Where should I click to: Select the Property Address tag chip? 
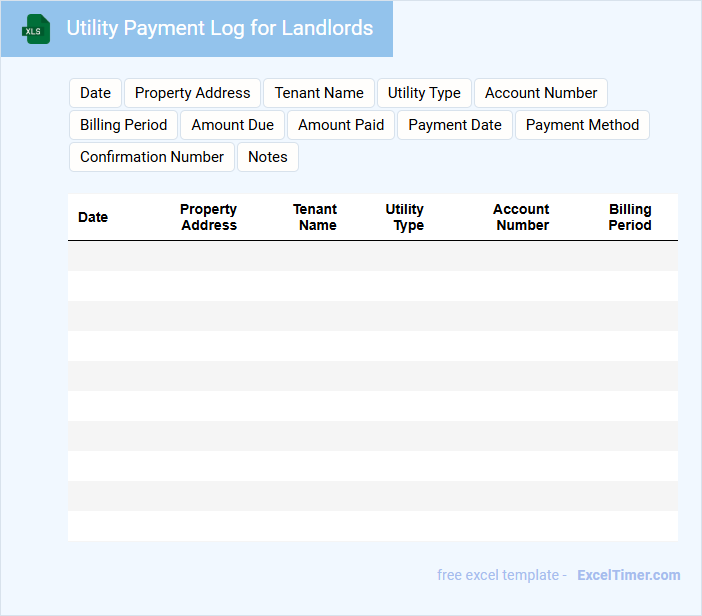coord(193,93)
